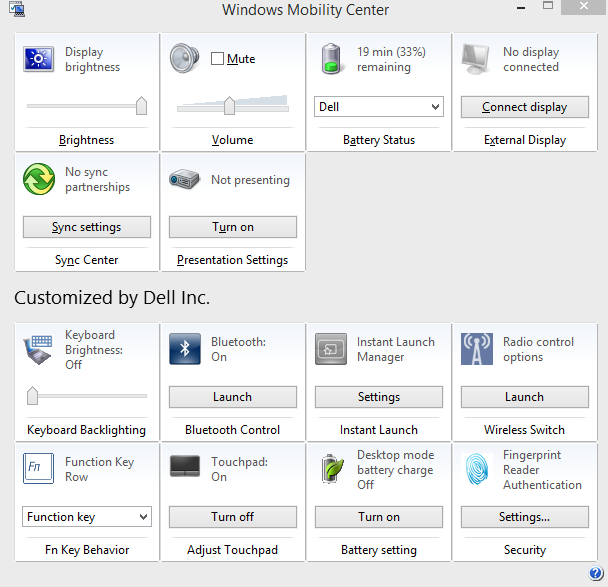Open help via the blue question mark
Screen dimensions: 608x587
click(596, 573)
